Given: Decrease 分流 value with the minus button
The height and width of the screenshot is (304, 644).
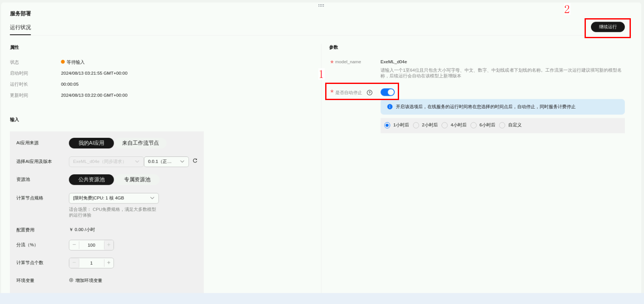Looking at the screenshot, I should 74,245.
